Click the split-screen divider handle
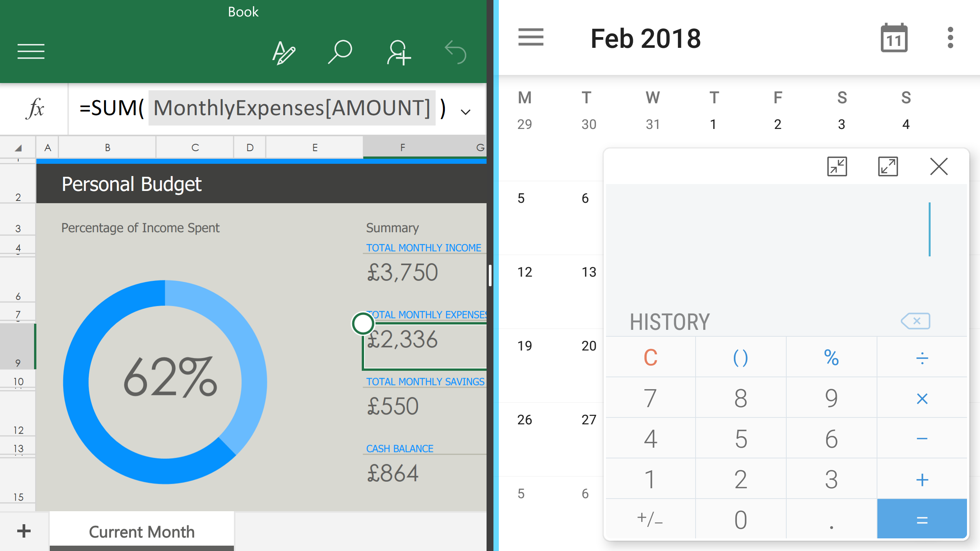Viewport: 980px width, 551px height. (x=490, y=275)
